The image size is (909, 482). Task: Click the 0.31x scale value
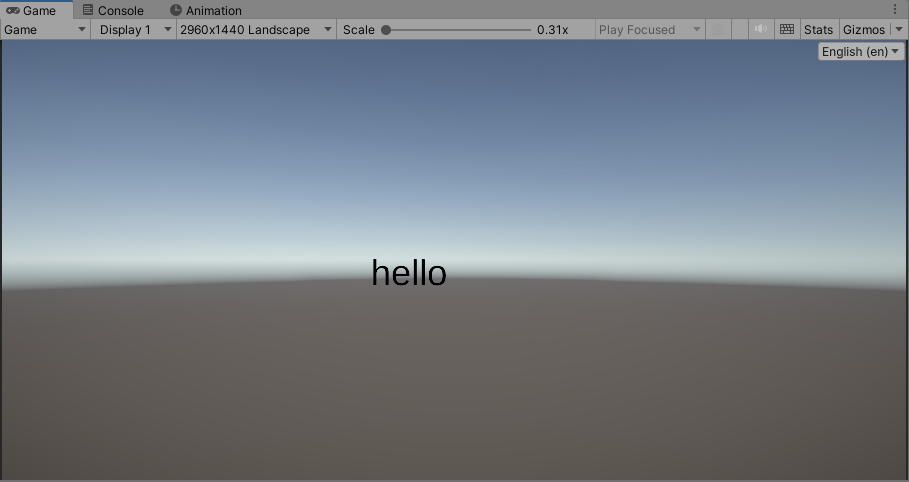(552, 30)
